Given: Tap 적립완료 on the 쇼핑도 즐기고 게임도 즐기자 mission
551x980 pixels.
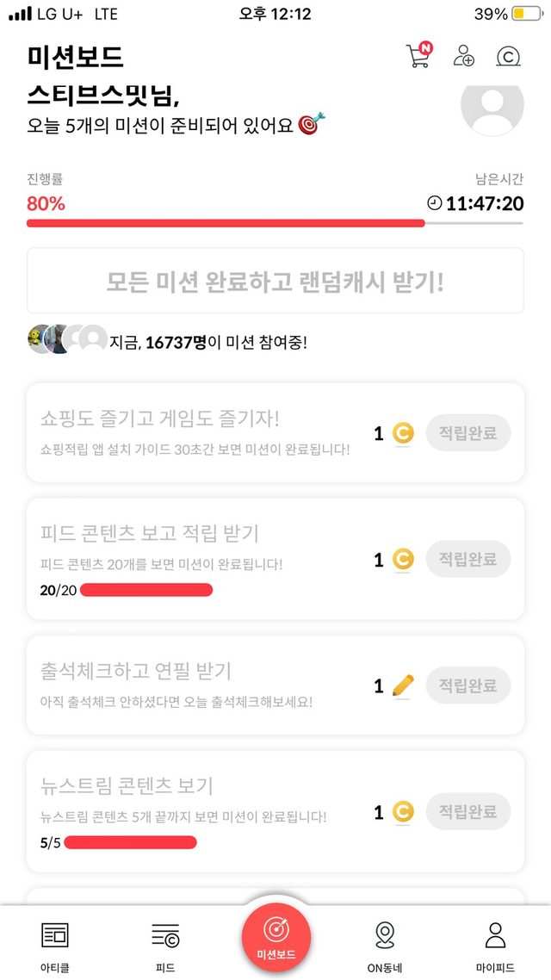Looking at the screenshot, I should pyautogui.click(x=467, y=433).
